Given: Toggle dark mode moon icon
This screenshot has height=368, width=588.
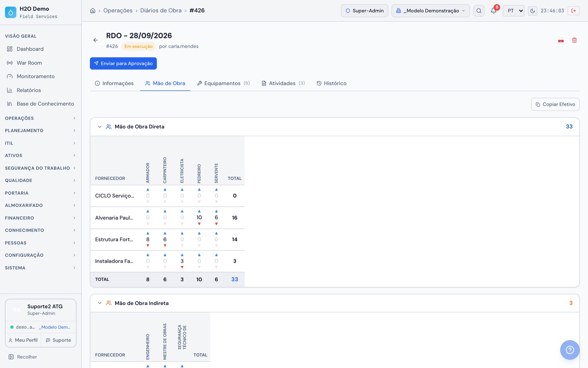Looking at the screenshot, I should 533,11.
